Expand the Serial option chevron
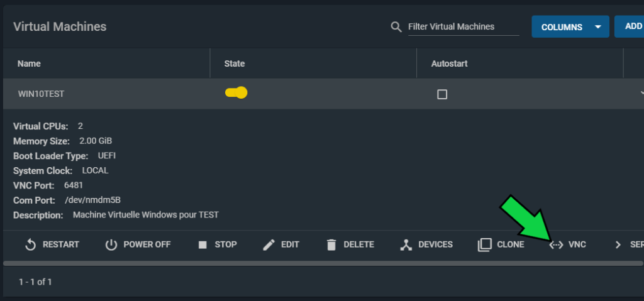The width and height of the screenshot is (644, 301). tap(618, 245)
